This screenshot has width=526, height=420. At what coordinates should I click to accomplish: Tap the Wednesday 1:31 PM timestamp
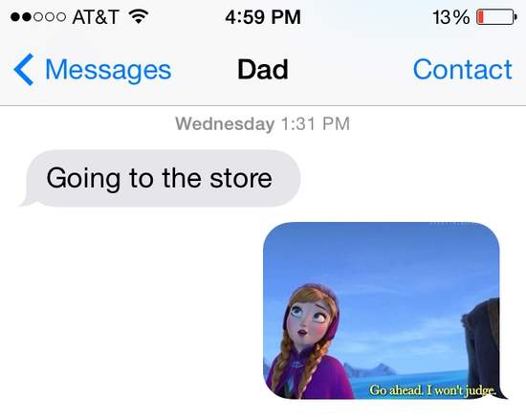(263, 123)
